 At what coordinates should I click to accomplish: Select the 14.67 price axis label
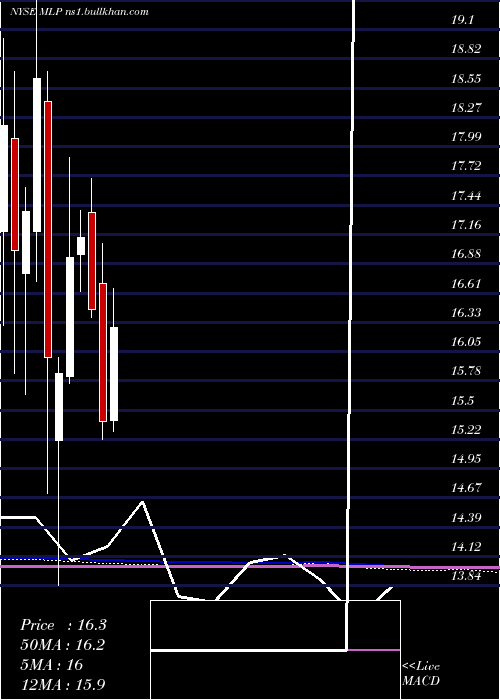(466, 488)
